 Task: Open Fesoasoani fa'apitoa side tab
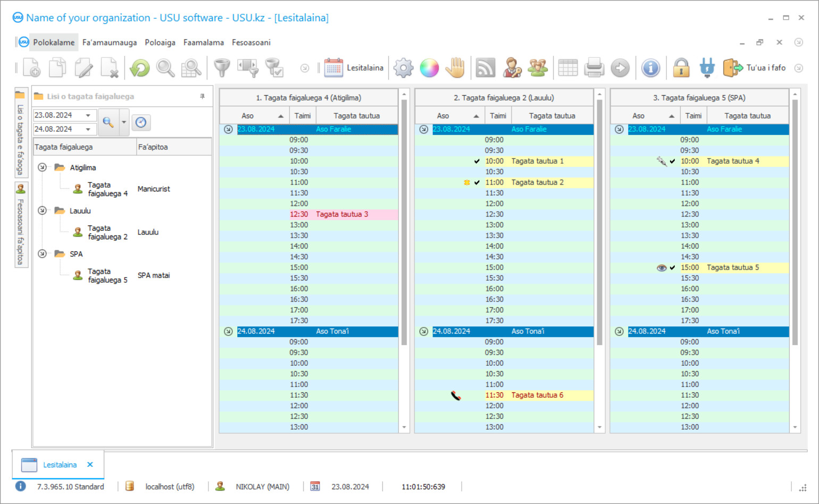21,225
